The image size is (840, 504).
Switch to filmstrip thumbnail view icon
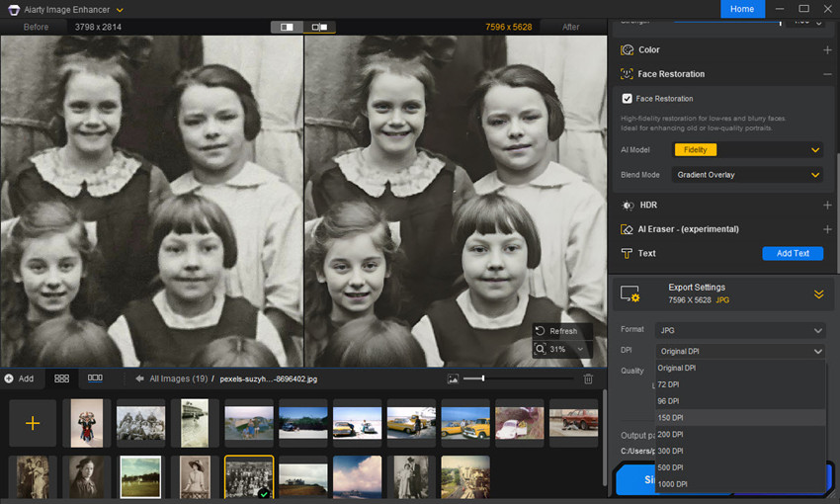95,378
